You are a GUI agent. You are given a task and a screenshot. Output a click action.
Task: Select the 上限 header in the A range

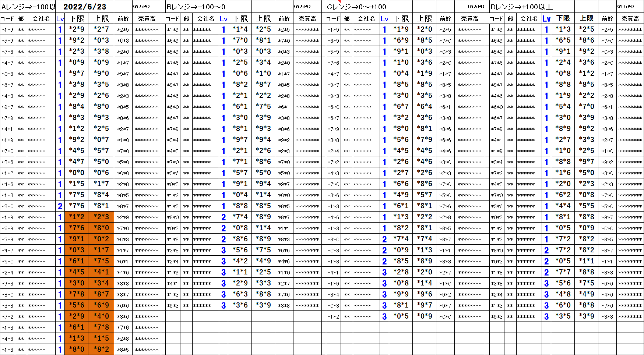pos(101,18)
